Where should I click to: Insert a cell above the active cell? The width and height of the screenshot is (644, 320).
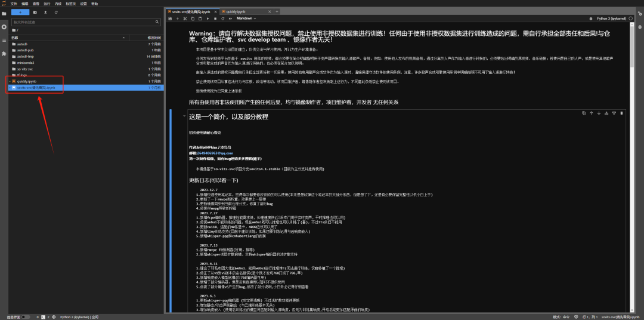tap(606, 113)
